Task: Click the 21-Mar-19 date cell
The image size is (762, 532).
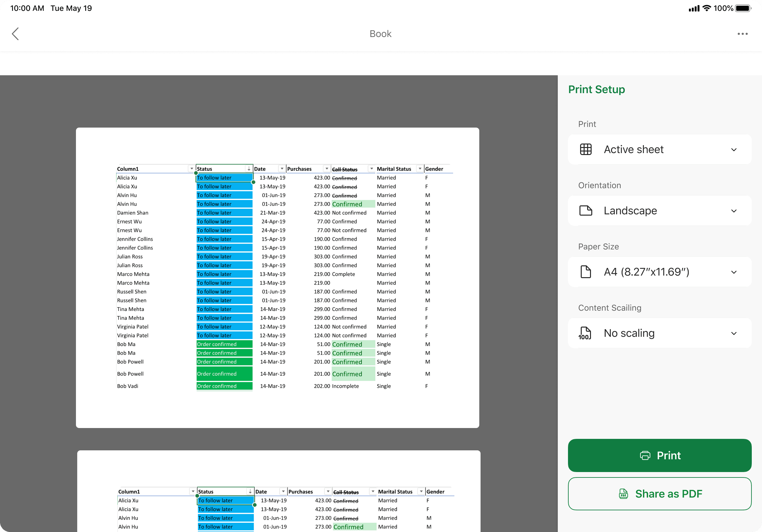Action: pyautogui.click(x=273, y=213)
